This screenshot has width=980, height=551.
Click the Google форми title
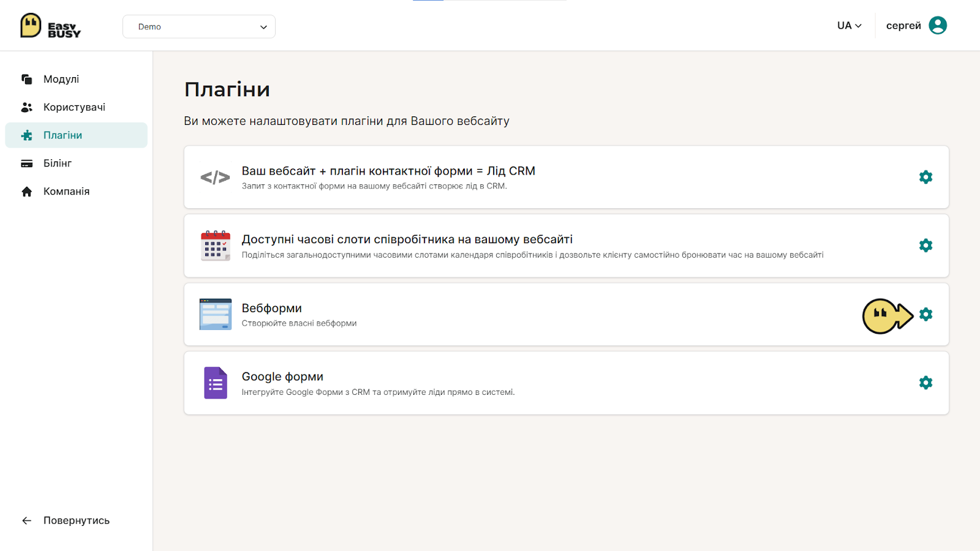pos(282,377)
